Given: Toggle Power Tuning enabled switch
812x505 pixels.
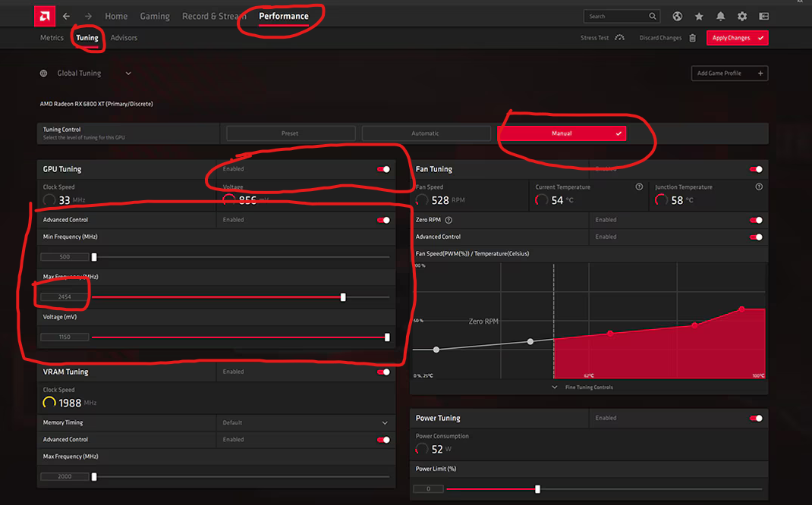Looking at the screenshot, I should (x=756, y=418).
